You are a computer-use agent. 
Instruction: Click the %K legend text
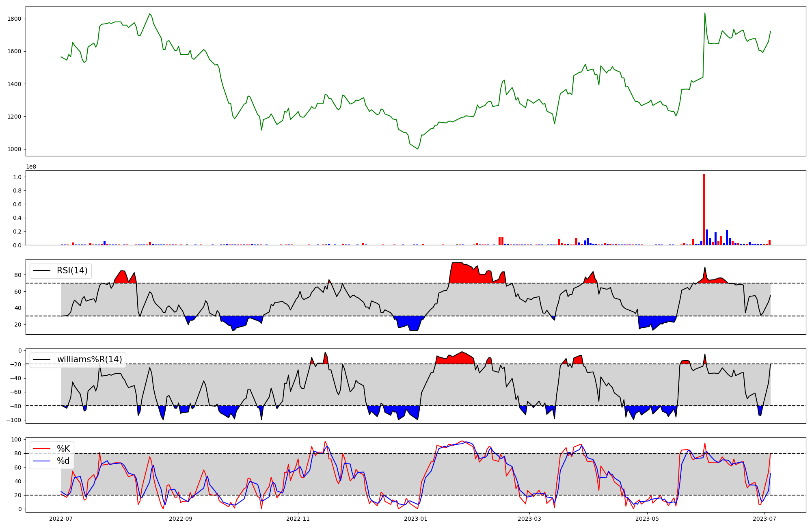coord(63,449)
